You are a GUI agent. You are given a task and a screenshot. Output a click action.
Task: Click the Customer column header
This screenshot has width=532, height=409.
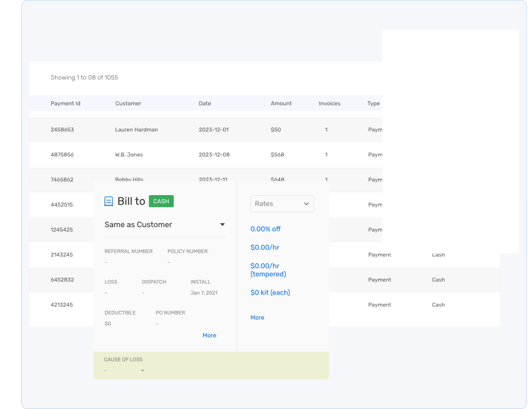point(128,103)
